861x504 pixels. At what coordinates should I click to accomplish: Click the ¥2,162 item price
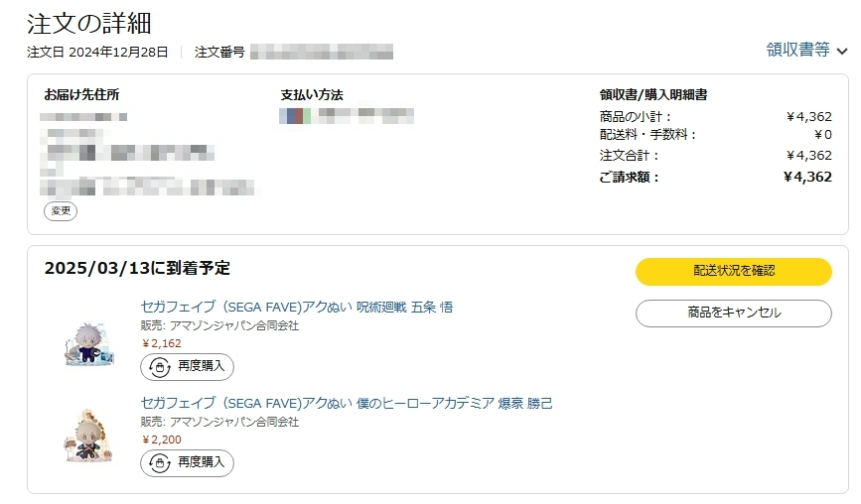162,344
